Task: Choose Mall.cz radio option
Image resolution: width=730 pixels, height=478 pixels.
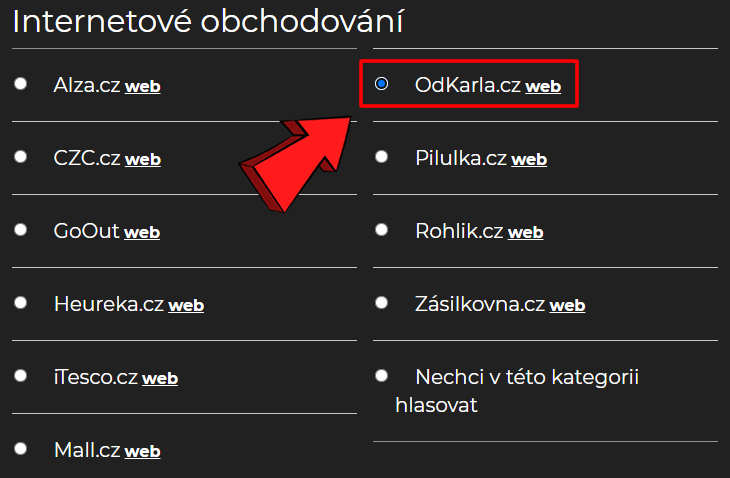Action: point(21,449)
